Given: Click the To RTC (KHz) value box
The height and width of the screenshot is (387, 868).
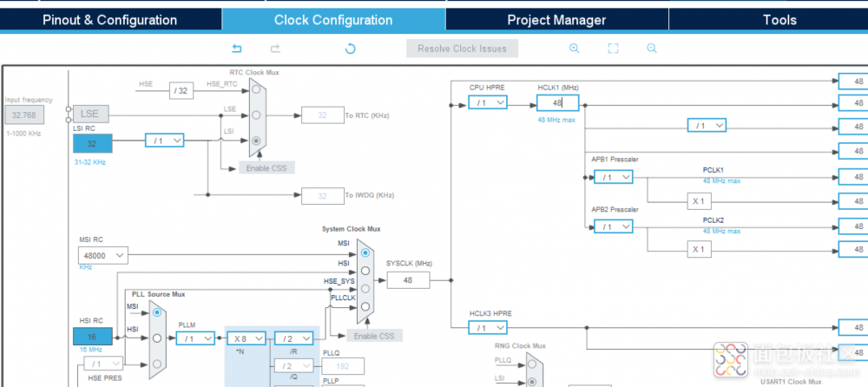Looking at the screenshot, I should coord(322,115).
